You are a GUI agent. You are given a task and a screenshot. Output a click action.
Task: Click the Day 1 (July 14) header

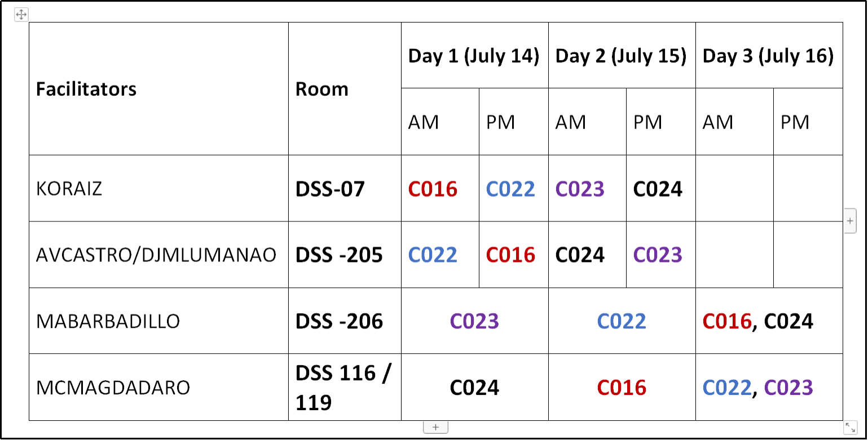474,56
